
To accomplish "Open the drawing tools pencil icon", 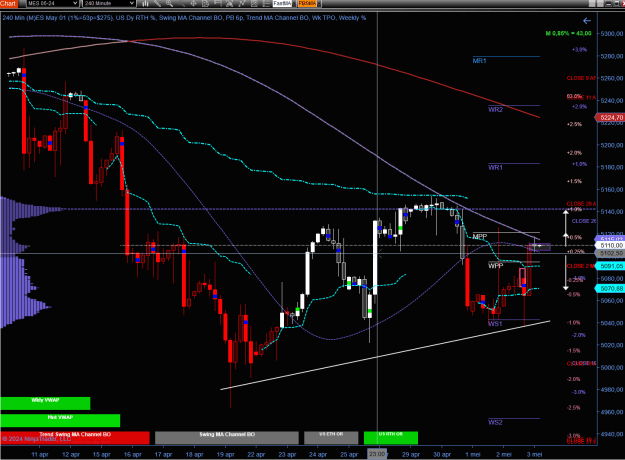I will pyautogui.click(x=157, y=4).
